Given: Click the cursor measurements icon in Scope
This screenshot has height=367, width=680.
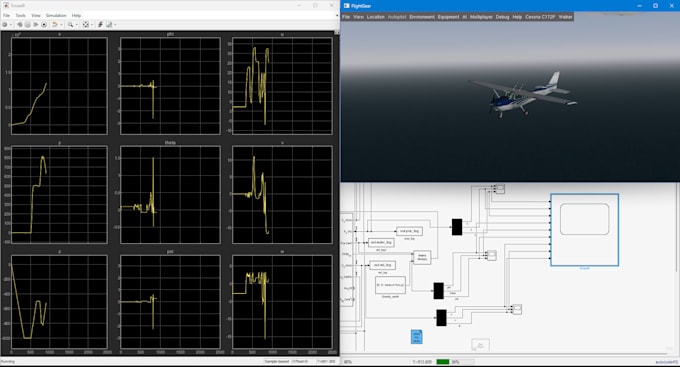Looking at the screenshot, I should click(109, 25).
